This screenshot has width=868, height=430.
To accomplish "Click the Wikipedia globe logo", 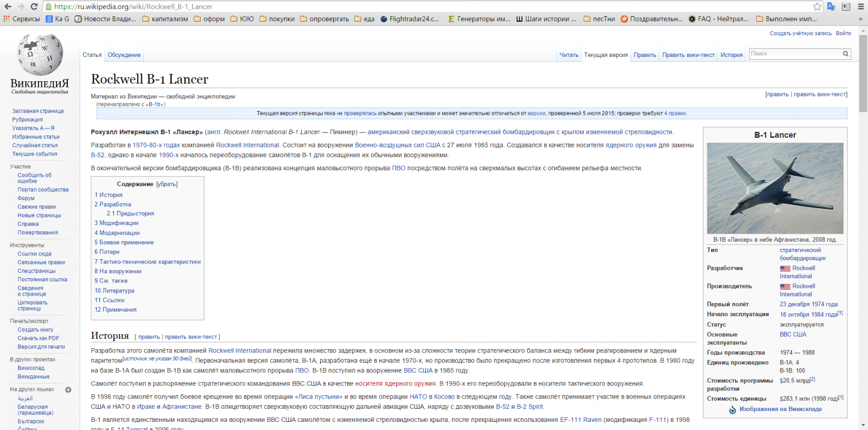I will [40, 55].
